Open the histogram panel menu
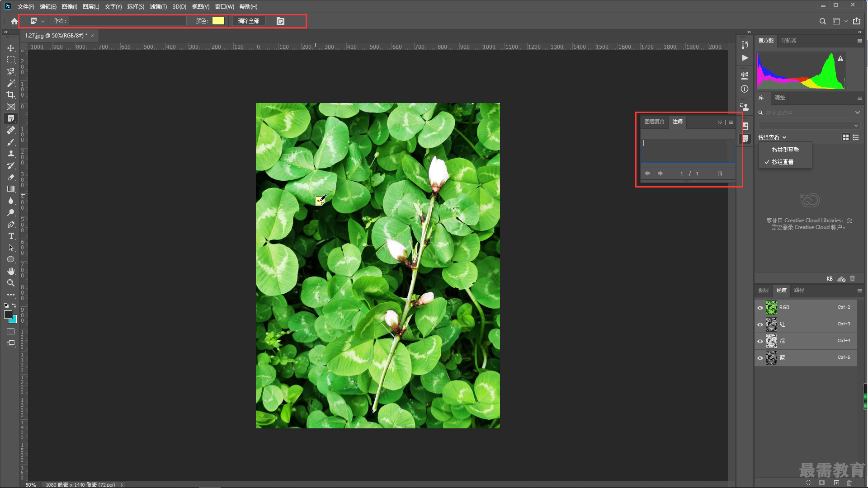The width and height of the screenshot is (868, 488). [859, 41]
